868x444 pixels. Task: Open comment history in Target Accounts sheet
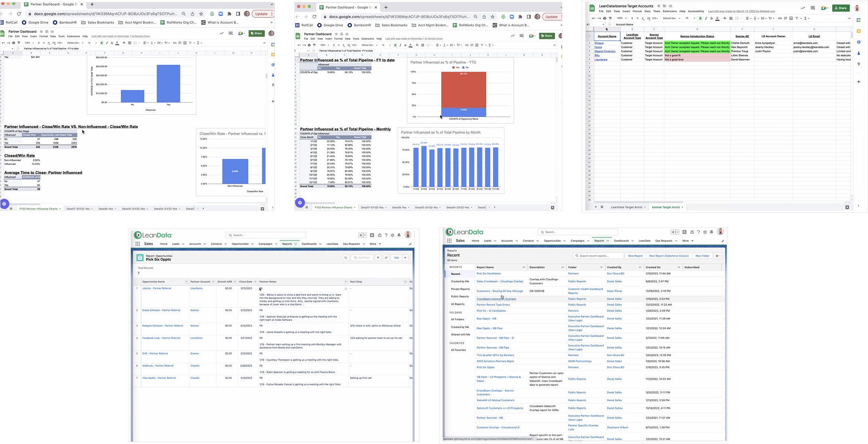(813, 8)
